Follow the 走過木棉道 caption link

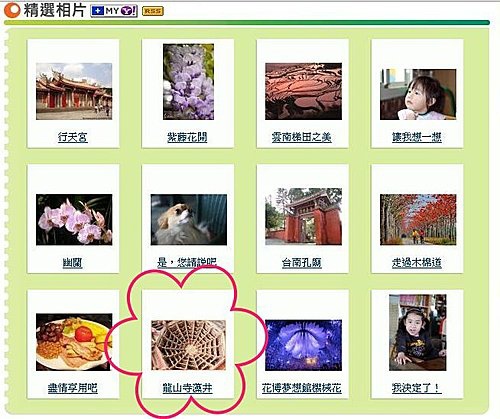(417, 263)
